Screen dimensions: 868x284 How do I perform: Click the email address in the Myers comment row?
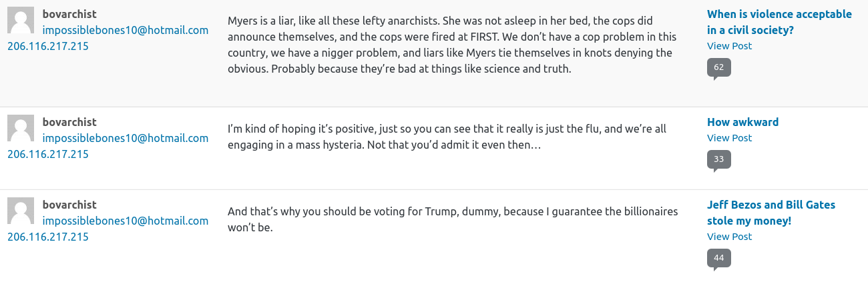point(126,30)
